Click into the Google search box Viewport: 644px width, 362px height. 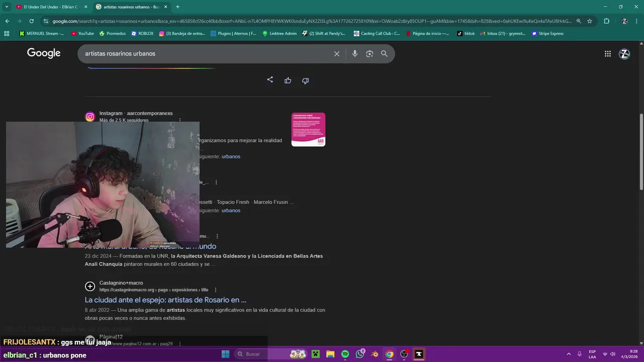click(x=206, y=54)
